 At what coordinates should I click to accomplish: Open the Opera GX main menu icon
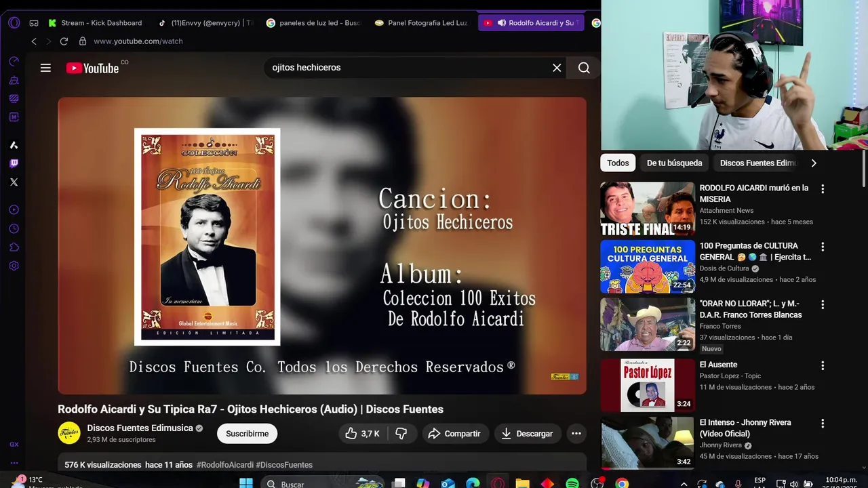click(x=14, y=22)
